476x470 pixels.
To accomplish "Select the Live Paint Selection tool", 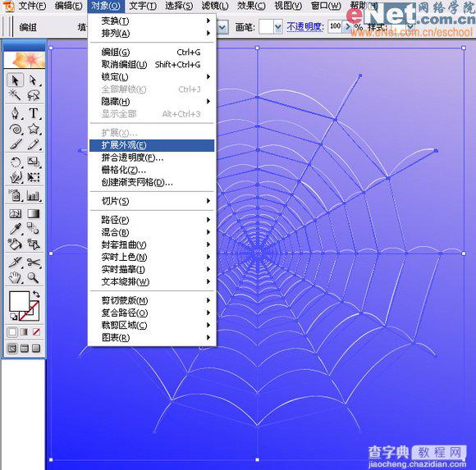I will click(x=33, y=244).
